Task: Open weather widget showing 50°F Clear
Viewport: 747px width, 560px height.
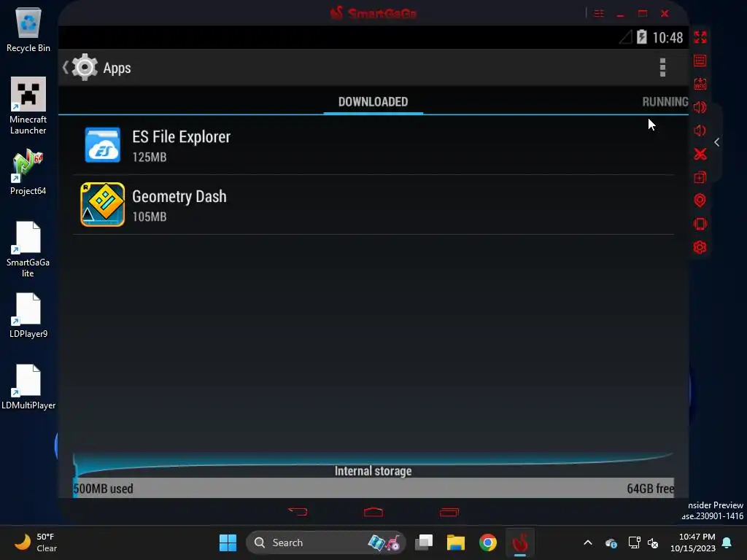Action: click(36, 542)
